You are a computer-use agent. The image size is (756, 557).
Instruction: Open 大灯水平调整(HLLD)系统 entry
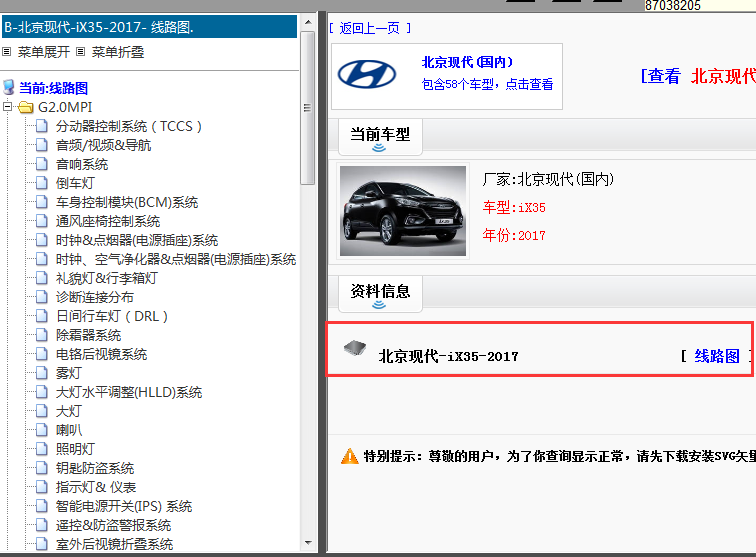[x=129, y=393]
